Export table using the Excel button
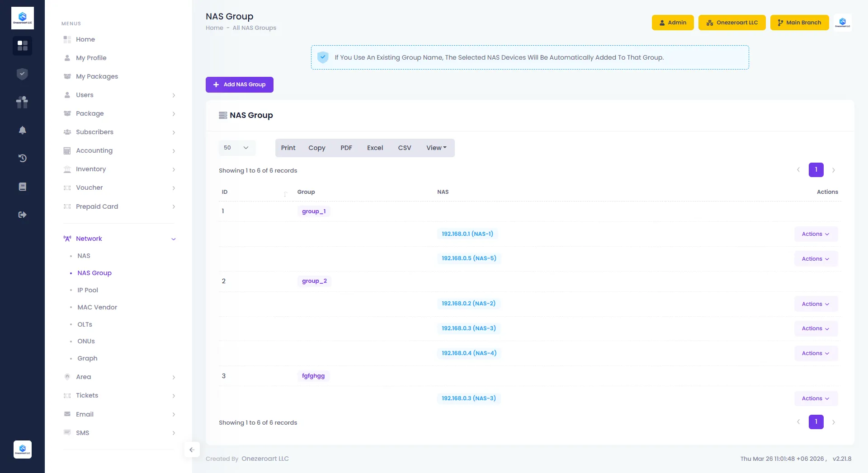The width and height of the screenshot is (868, 473). [375, 148]
